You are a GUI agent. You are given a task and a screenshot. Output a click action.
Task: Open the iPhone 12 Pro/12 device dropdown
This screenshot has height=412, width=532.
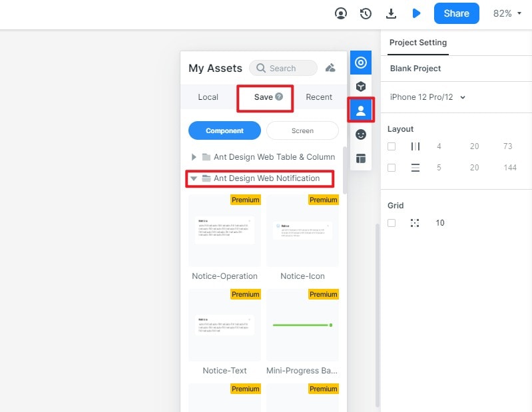(427, 97)
